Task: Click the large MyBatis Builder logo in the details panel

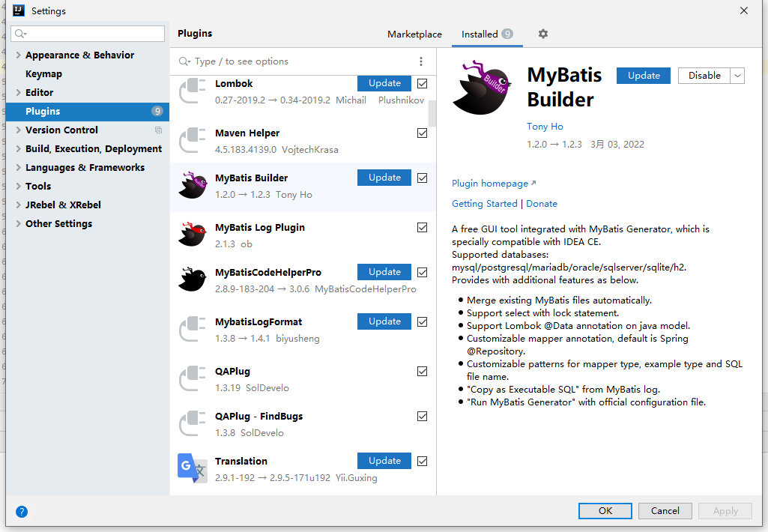Action: [482, 88]
